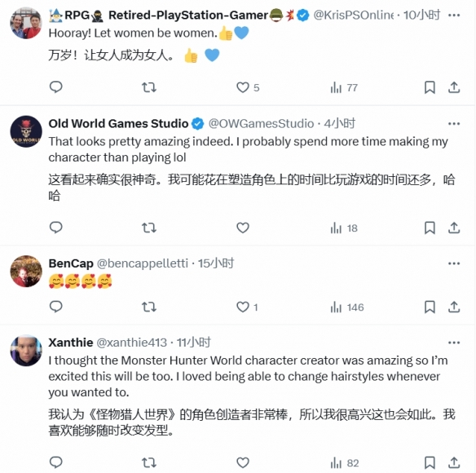Reply to BenCap's emoji tweet
Image resolution: width=476 pixels, height=473 pixels.
coord(56,307)
